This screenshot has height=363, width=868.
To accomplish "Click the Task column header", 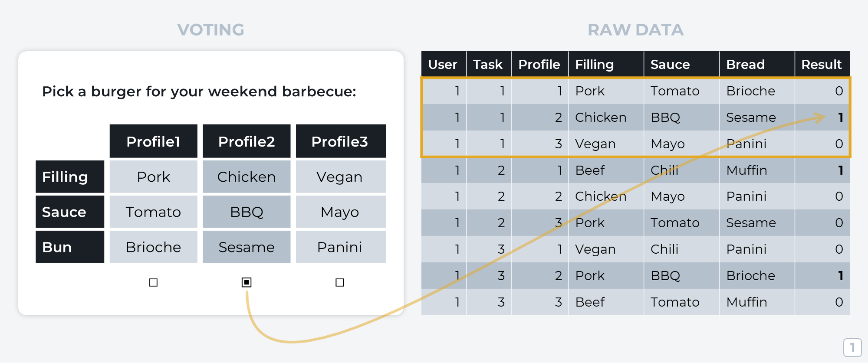I will coord(489,64).
